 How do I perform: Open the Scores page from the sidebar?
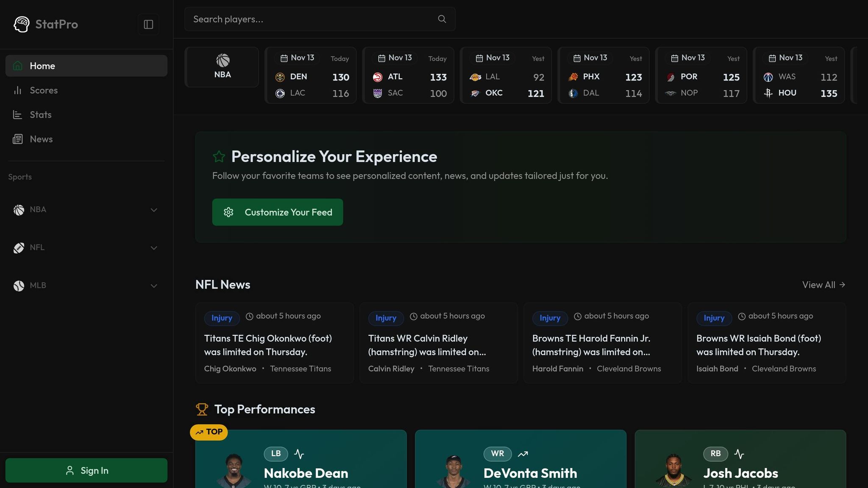click(x=44, y=90)
